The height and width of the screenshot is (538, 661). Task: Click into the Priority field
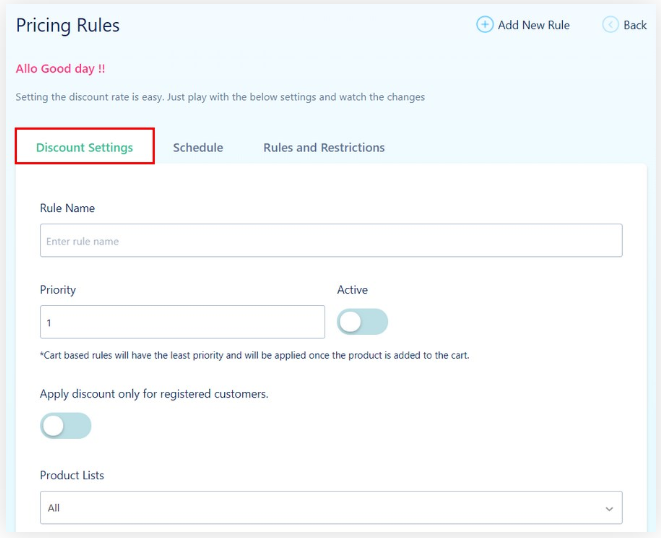(182, 323)
